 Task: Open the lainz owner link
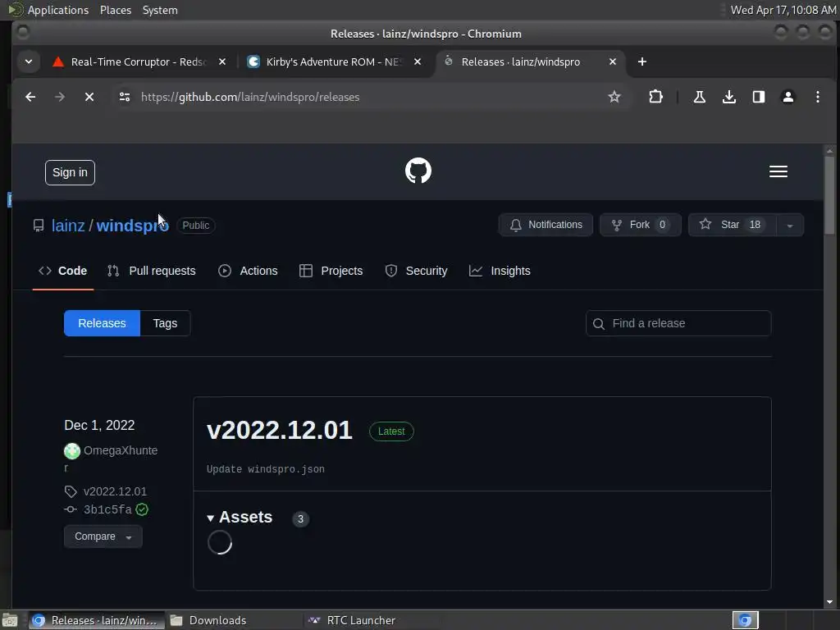68,226
